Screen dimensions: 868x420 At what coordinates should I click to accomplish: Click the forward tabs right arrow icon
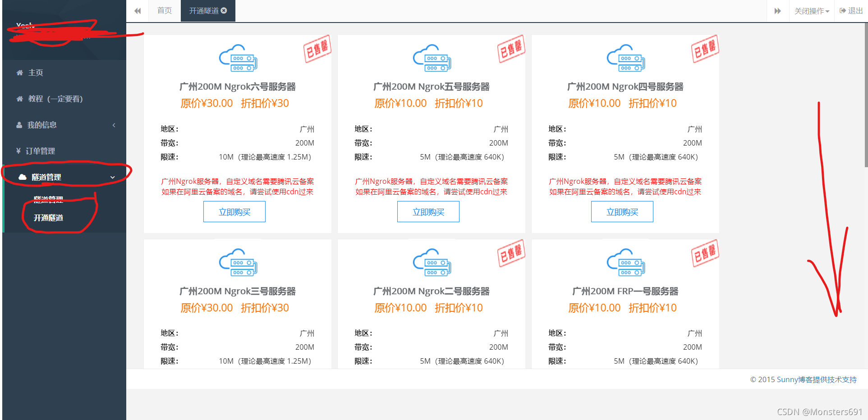pos(778,11)
